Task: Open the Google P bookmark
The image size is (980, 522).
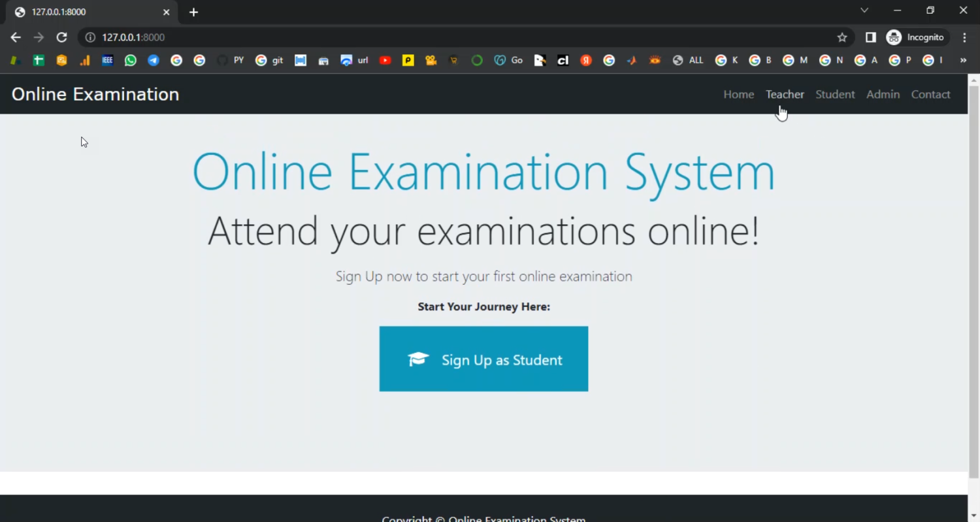Action: [x=900, y=60]
